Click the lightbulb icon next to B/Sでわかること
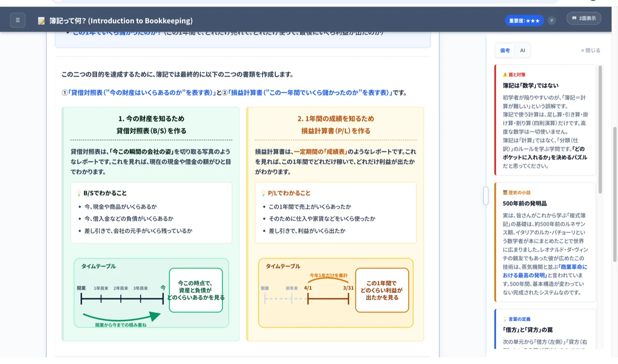This screenshot has width=618, height=364. click(x=79, y=193)
